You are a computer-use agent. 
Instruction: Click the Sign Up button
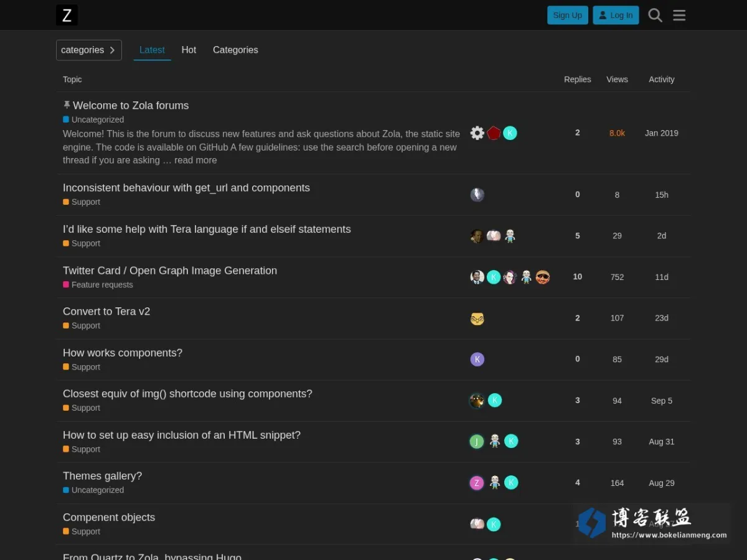click(568, 15)
